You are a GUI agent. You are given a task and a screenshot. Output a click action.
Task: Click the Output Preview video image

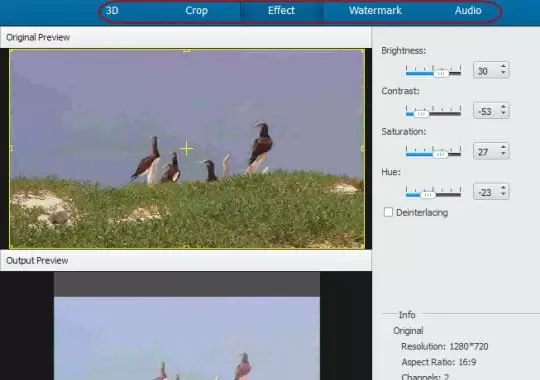point(187,338)
